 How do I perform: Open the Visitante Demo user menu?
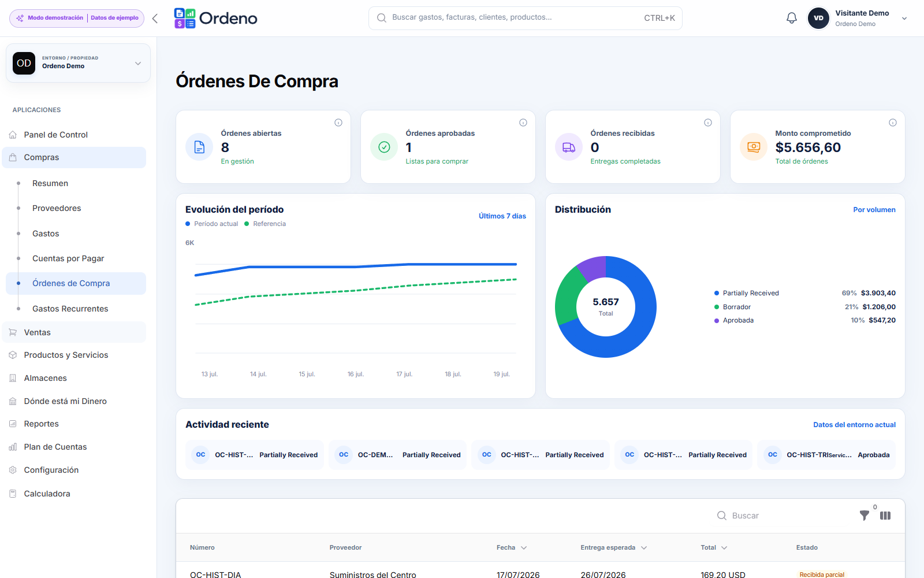click(x=858, y=18)
